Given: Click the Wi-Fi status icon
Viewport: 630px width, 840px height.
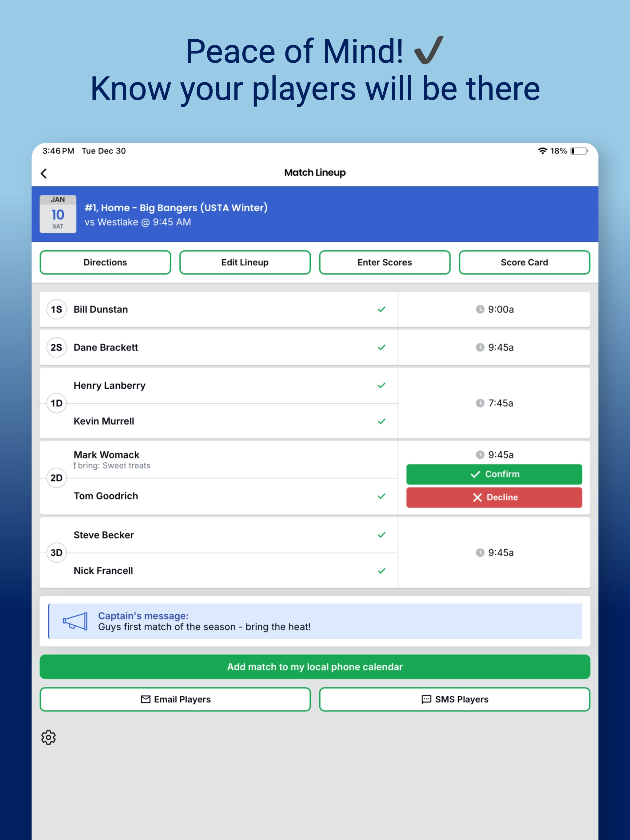Looking at the screenshot, I should click(x=542, y=151).
